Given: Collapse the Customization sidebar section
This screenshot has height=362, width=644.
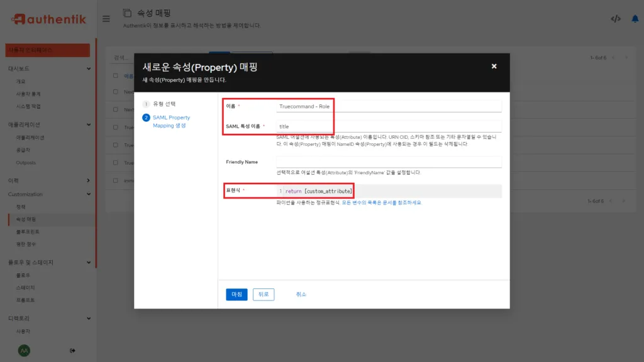Looking at the screenshot, I should point(47,194).
